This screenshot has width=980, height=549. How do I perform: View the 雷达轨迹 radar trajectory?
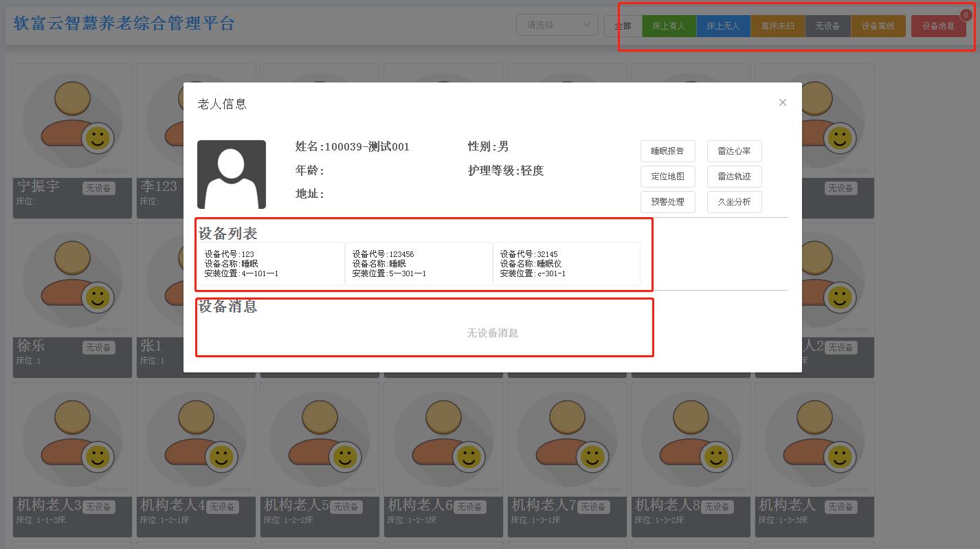734,176
